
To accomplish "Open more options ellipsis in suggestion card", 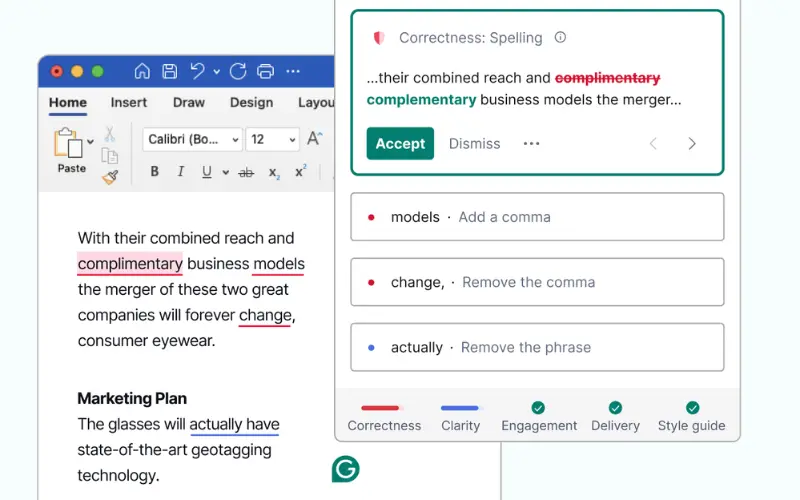I will coord(532,144).
